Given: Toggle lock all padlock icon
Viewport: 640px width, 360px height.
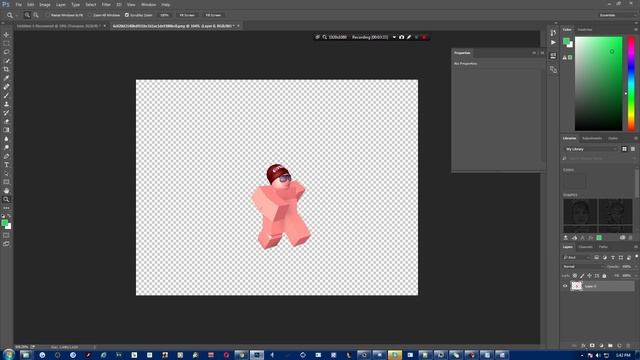Looking at the screenshot, I should (x=604, y=276).
